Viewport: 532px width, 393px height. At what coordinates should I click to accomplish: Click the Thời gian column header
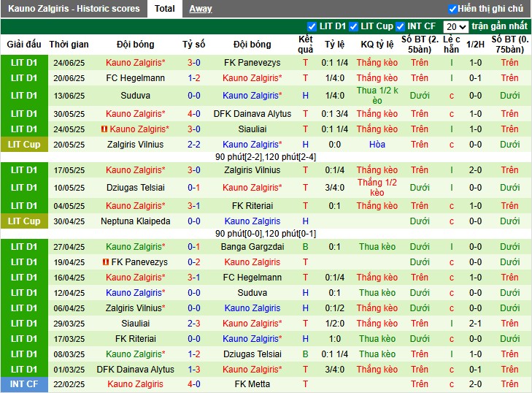tap(69, 44)
